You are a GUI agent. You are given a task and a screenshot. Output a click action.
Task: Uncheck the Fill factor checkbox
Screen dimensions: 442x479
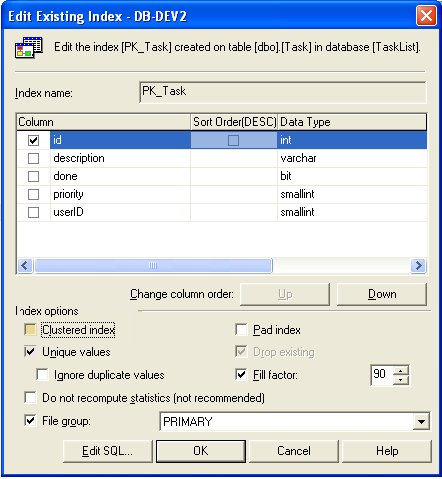241,375
